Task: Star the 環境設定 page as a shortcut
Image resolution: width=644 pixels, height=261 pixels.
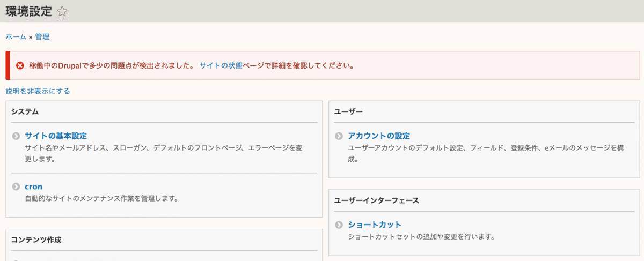Action: tap(62, 11)
